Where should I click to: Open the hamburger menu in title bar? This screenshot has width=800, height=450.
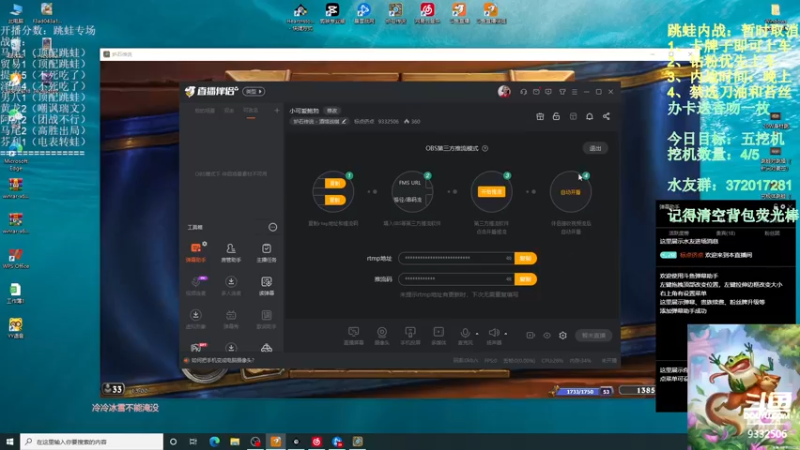tap(574, 92)
